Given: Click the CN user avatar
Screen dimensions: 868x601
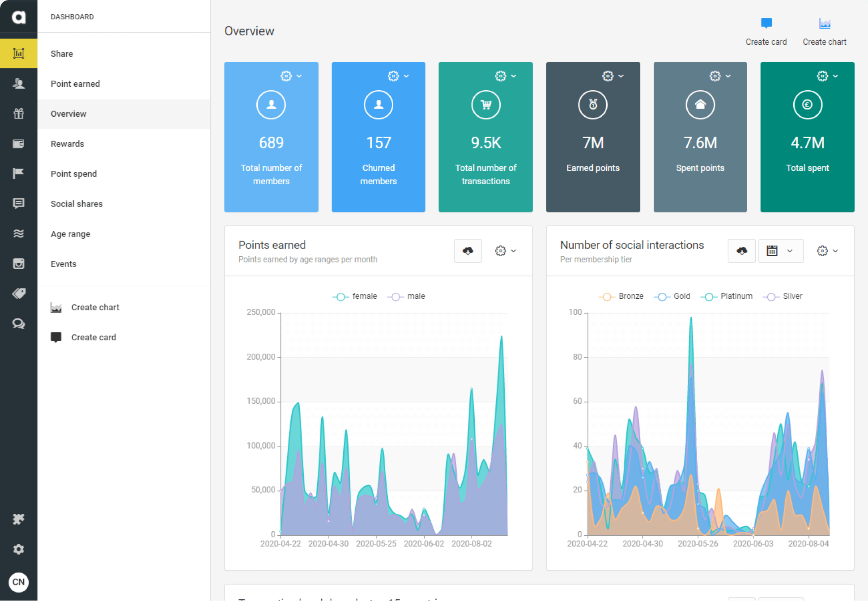Looking at the screenshot, I should (x=18, y=582).
